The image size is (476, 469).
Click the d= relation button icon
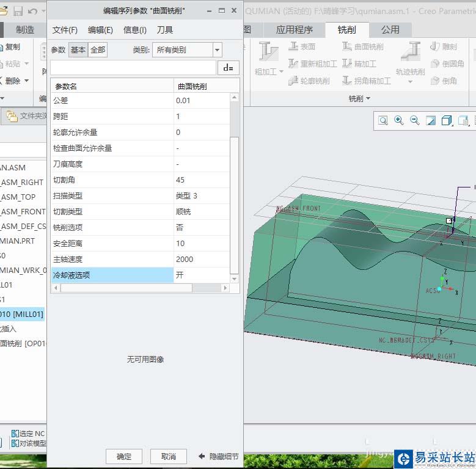(229, 68)
